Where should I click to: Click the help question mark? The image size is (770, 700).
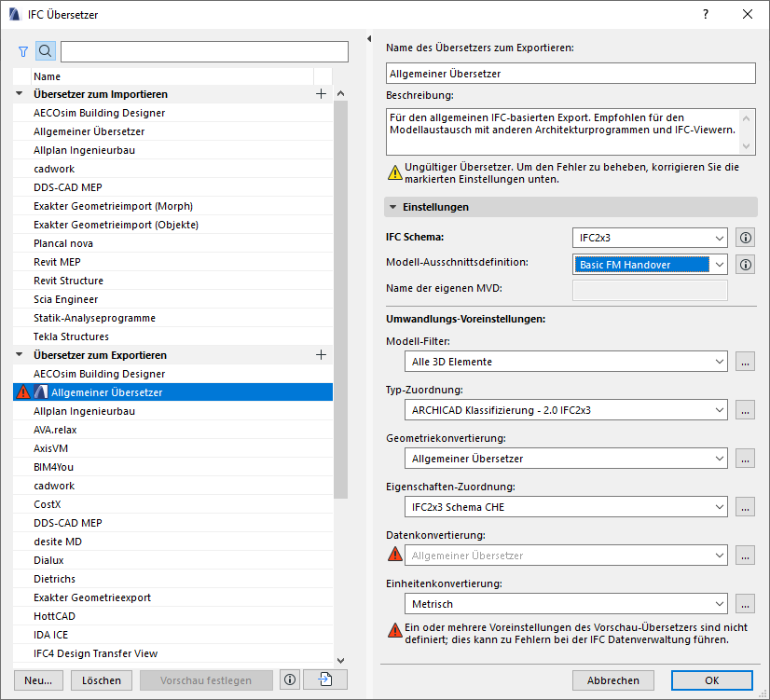[705, 14]
